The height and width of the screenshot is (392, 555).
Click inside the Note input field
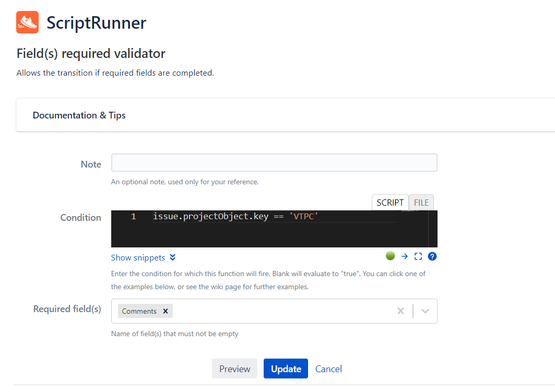click(x=274, y=162)
